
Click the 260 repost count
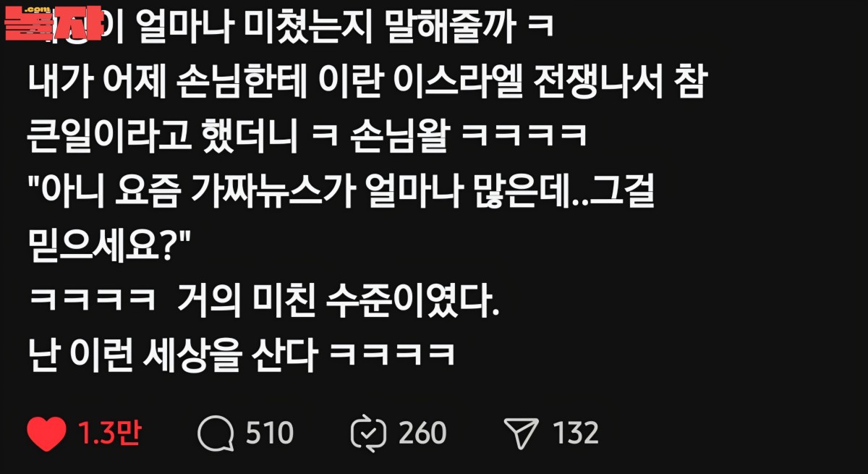[422, 433]
